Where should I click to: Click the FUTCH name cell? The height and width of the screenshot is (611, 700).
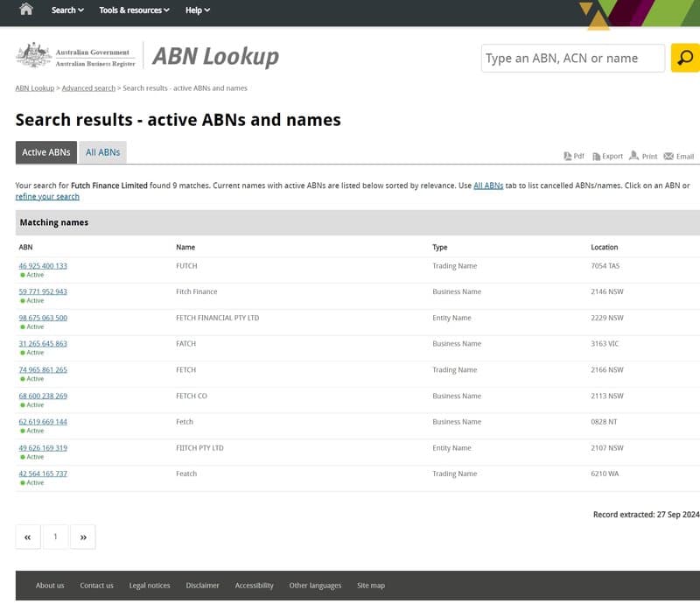pos(186,266)
